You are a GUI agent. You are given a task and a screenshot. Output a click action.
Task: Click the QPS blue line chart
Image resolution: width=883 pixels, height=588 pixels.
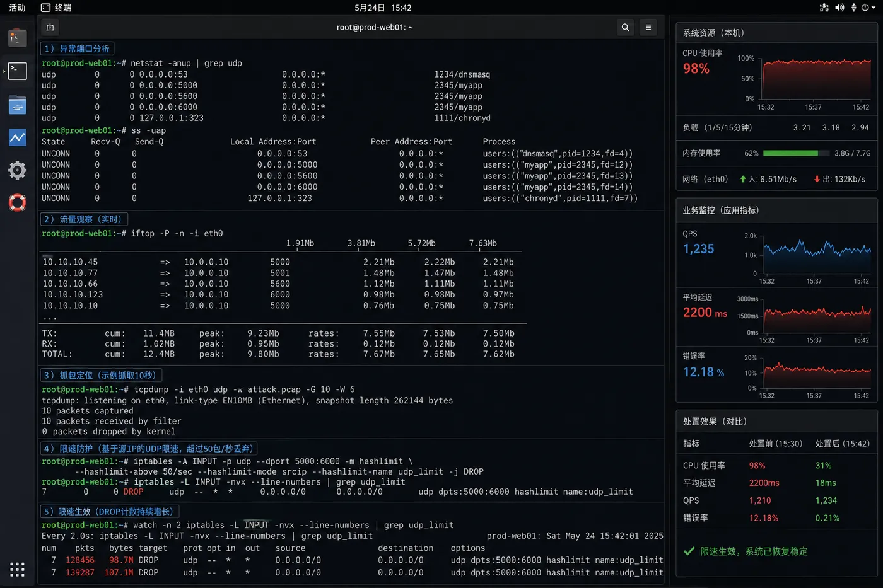[x=817, y=255]
